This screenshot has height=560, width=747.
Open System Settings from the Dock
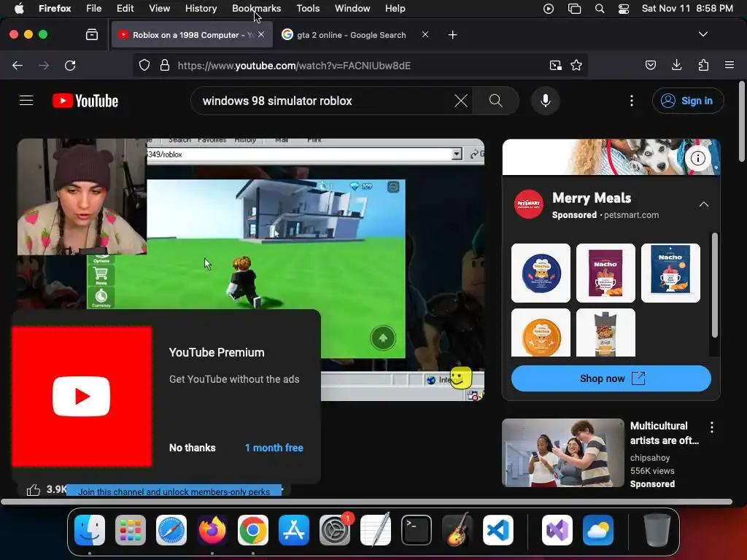pyautogui.click(x=335, y=530)
